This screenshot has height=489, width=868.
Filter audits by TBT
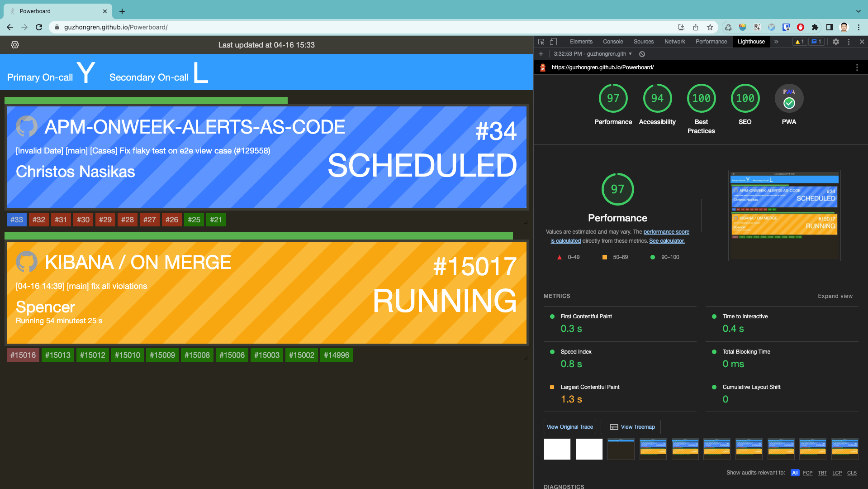[822, 473]
